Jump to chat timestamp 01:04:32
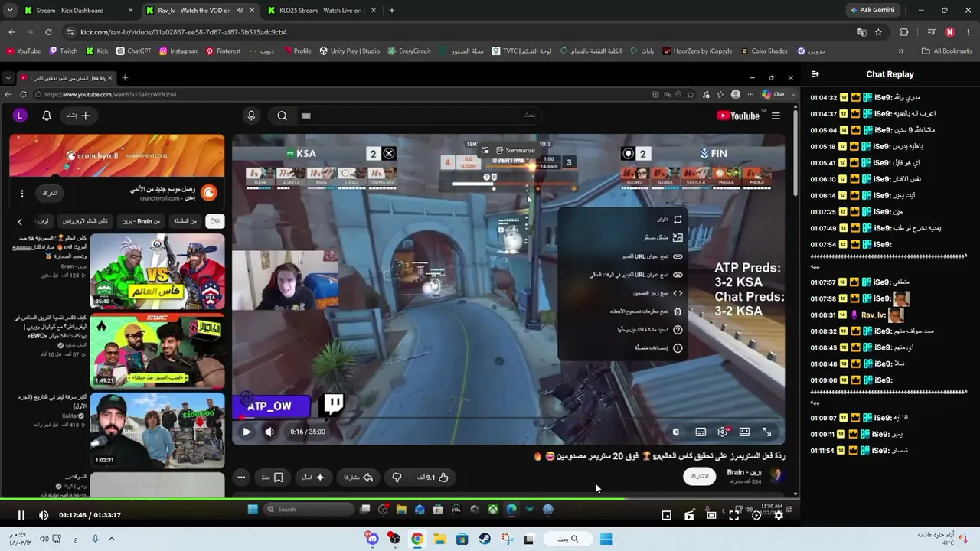This screenshot has width=980, height=551. coord(823,98)
